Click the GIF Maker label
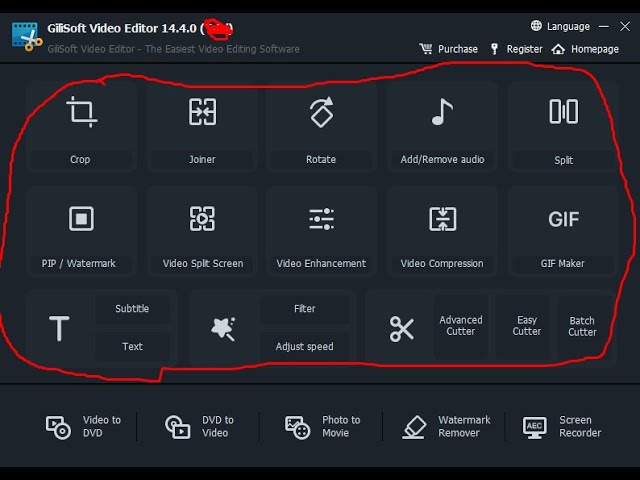The image size is (640, 480). (x=563, y=264)
